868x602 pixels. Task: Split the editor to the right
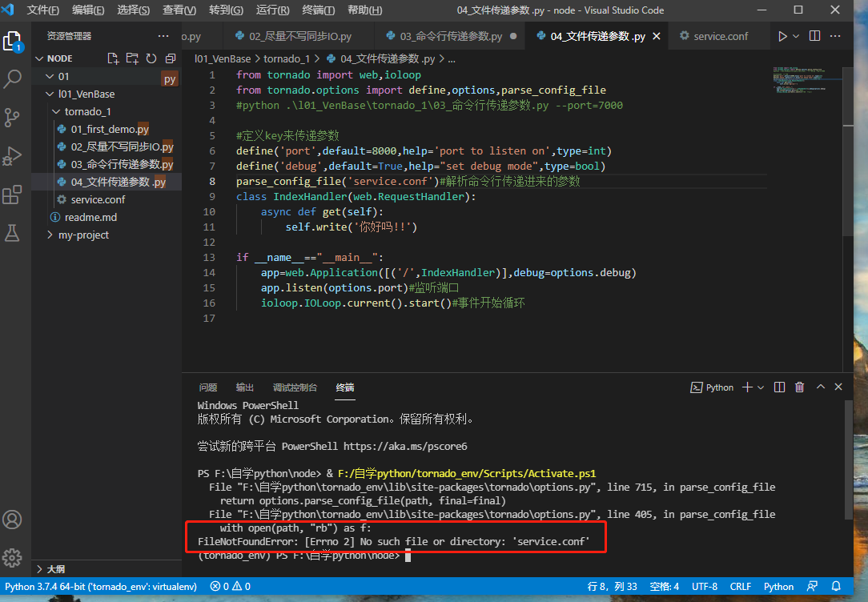(815, 36)
